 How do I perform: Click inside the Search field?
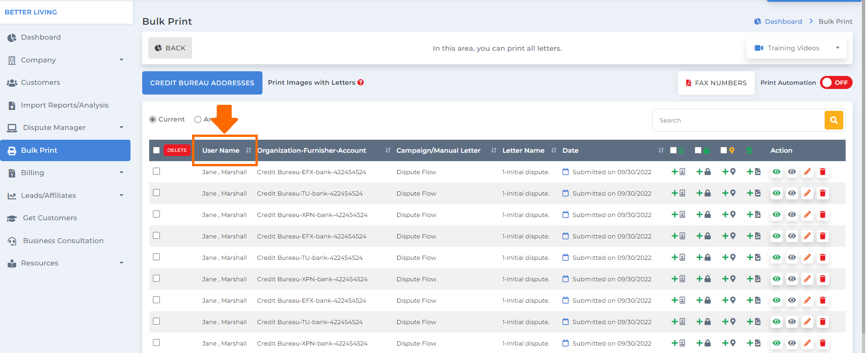(739, 120)
